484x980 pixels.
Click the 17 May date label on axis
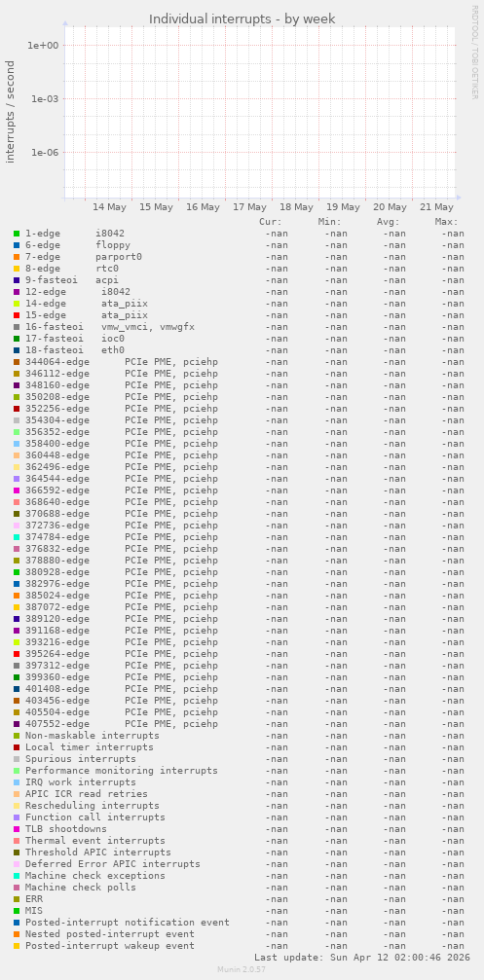(249, 207)
